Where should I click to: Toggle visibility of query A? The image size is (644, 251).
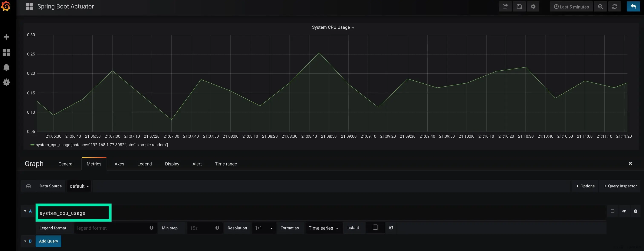click(624, 211)
